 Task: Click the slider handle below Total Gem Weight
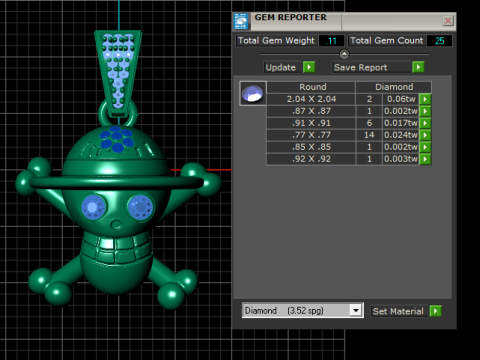coord(344,54)
